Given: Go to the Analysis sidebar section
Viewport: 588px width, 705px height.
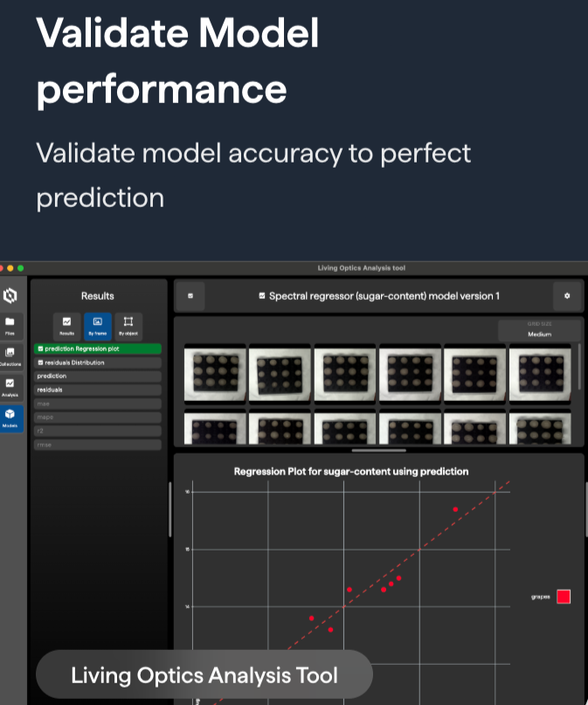Looking at the screenshot, I should 10,386.
